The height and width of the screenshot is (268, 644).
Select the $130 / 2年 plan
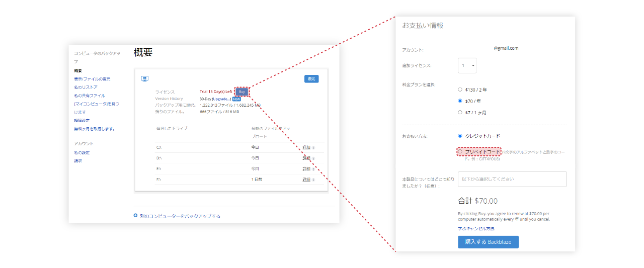[460, 90]
